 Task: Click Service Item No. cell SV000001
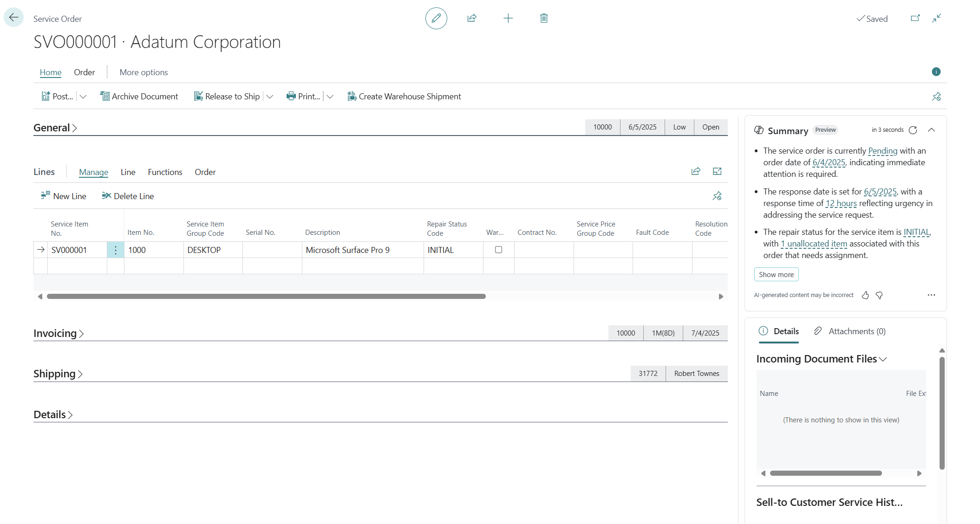click(78, 250)
